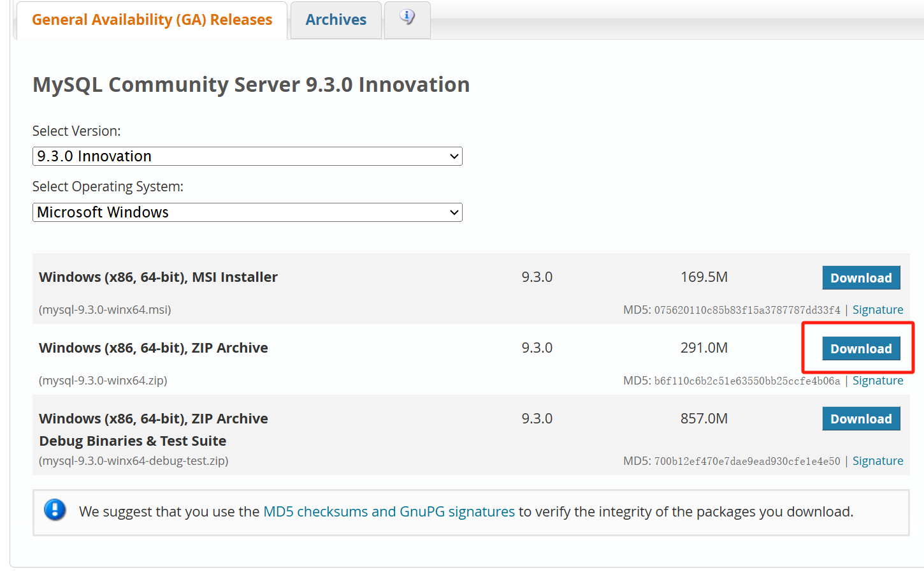The width and height of the screenshot is (924, 572).
Task: Click the filename (mysql-9.3.0-winx64.msi)
Action: [x=105, y=310]
